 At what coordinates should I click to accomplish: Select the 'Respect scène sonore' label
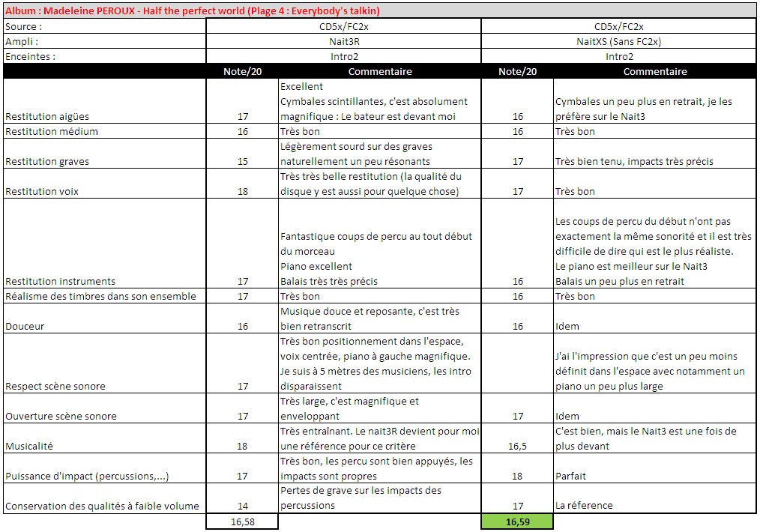coord(105,363)
